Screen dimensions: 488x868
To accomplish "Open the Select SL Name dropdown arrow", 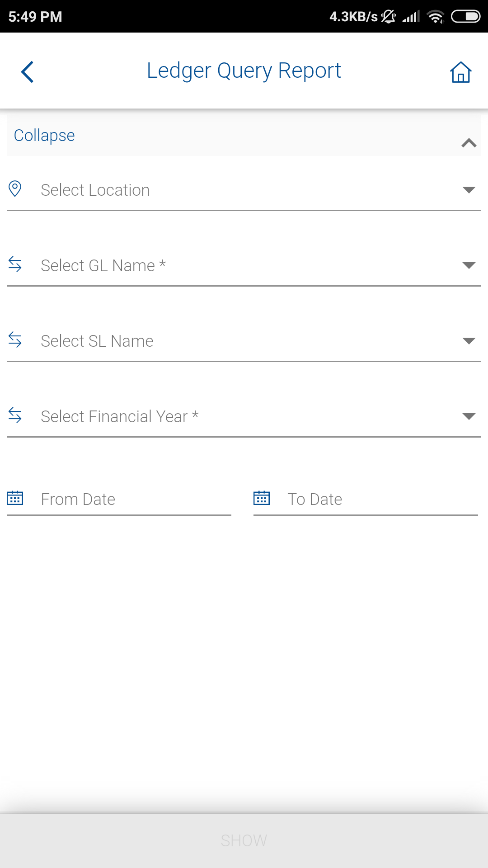I will (469, 341).
